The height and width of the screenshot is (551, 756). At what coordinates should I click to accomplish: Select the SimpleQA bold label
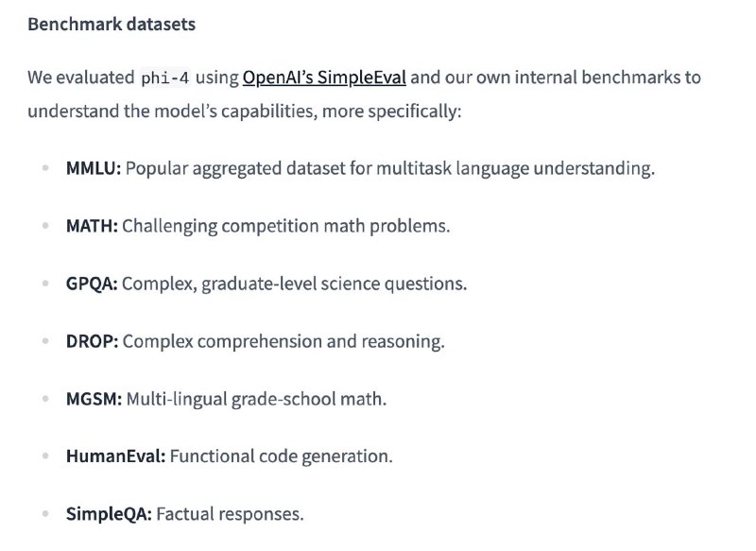click(x=109, y=514)
